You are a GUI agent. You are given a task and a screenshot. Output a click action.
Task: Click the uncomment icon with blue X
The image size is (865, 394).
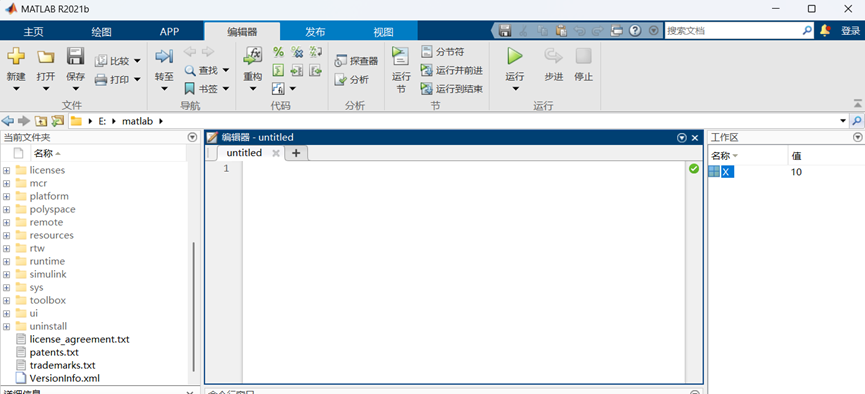[297, 52]
